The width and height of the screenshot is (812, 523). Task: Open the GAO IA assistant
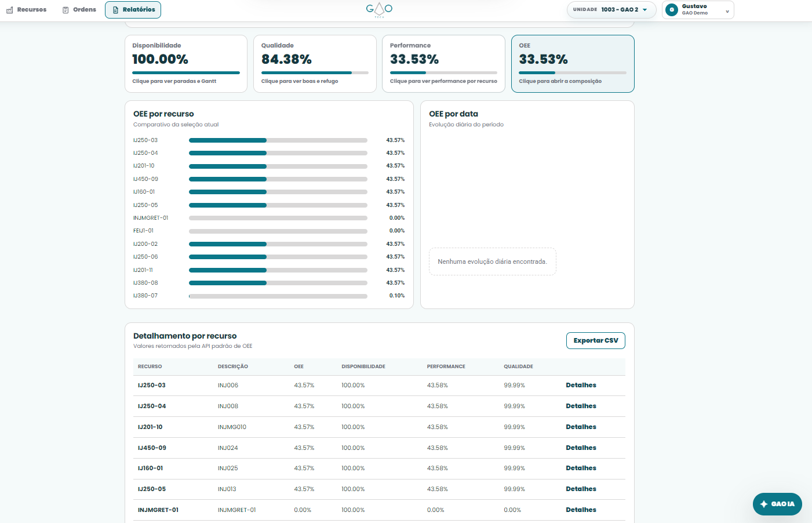coord(777,504)
